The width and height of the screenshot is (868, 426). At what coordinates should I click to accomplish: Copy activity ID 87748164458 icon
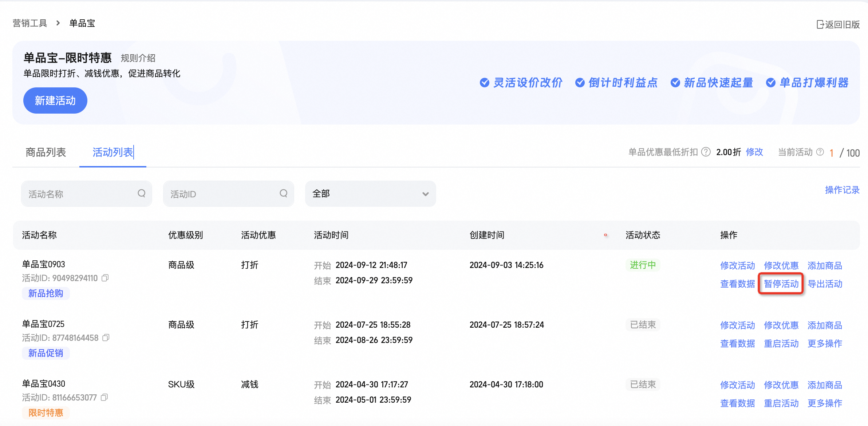[x=106, y=338]
